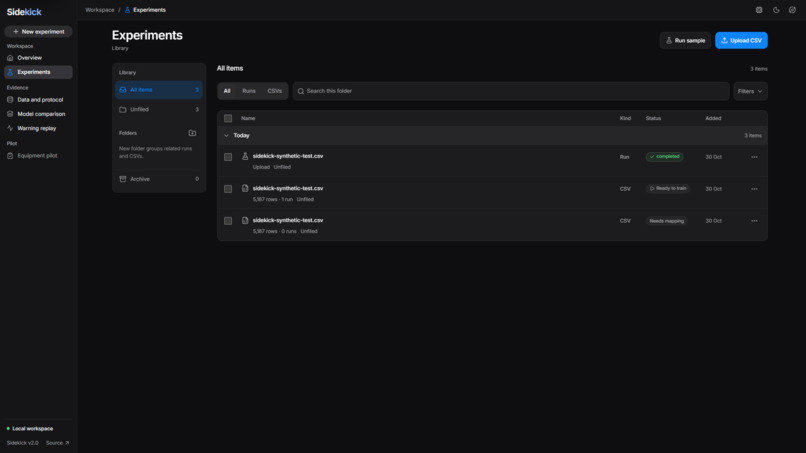This screenshot has height=453, width=806.
Task: Switch to the Runs tab
Action: [249, 91]
